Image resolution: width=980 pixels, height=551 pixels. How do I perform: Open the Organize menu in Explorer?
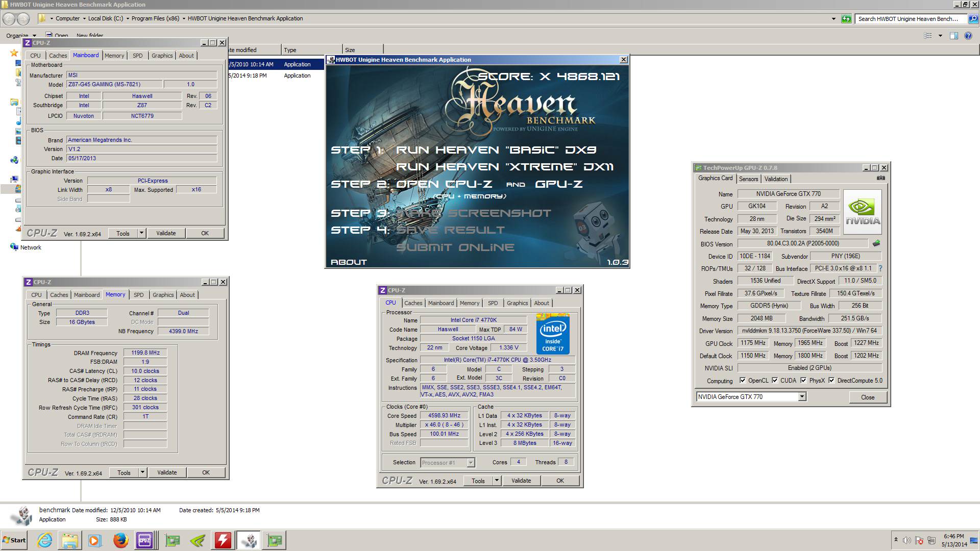21,36
